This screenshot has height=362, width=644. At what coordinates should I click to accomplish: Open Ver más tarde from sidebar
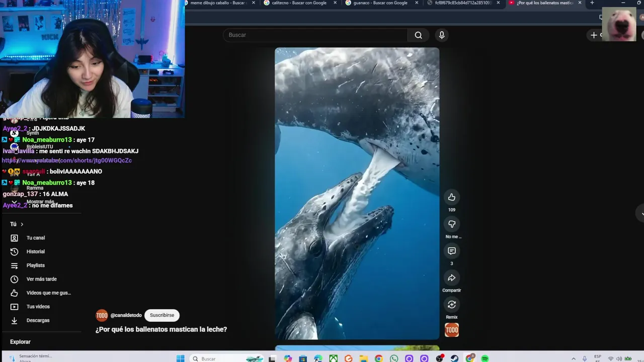click(x=41, y=279)
